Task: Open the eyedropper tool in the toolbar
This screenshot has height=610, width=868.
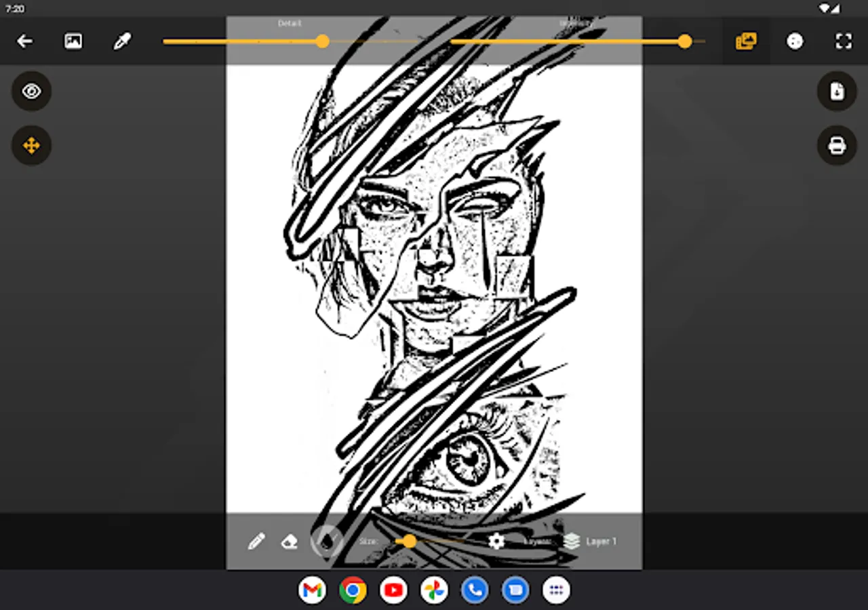Action: point(122,41)
